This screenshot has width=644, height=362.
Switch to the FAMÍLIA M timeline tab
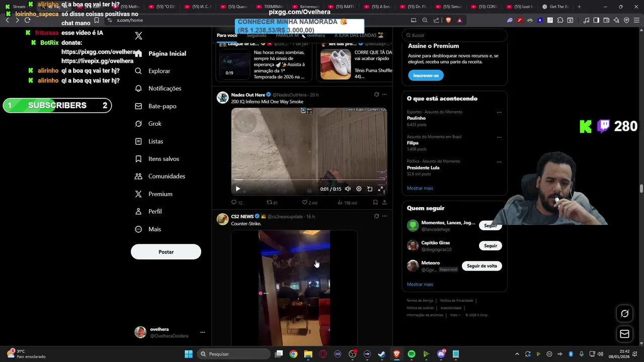pyautogui.click(x=300, y=36)
